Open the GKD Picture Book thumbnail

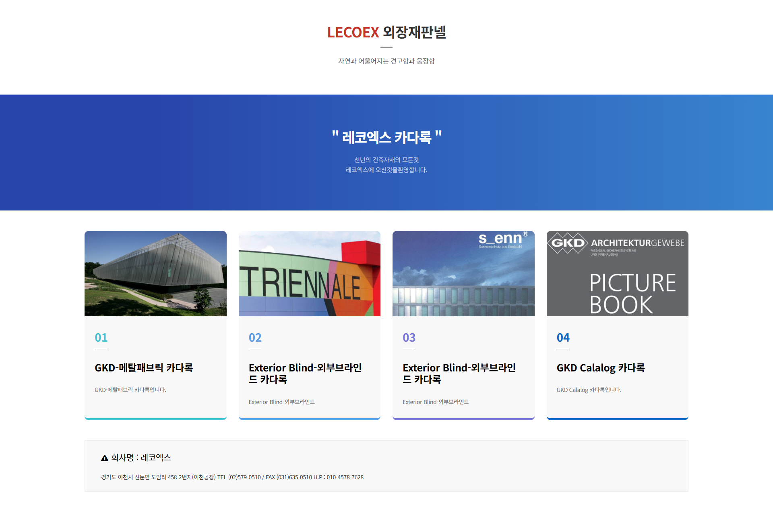[x=618, y=274]
